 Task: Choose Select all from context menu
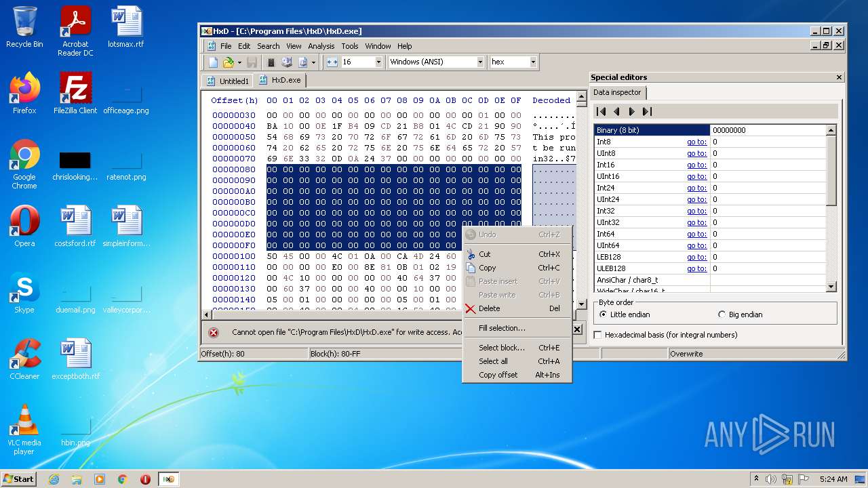point(517,361)
